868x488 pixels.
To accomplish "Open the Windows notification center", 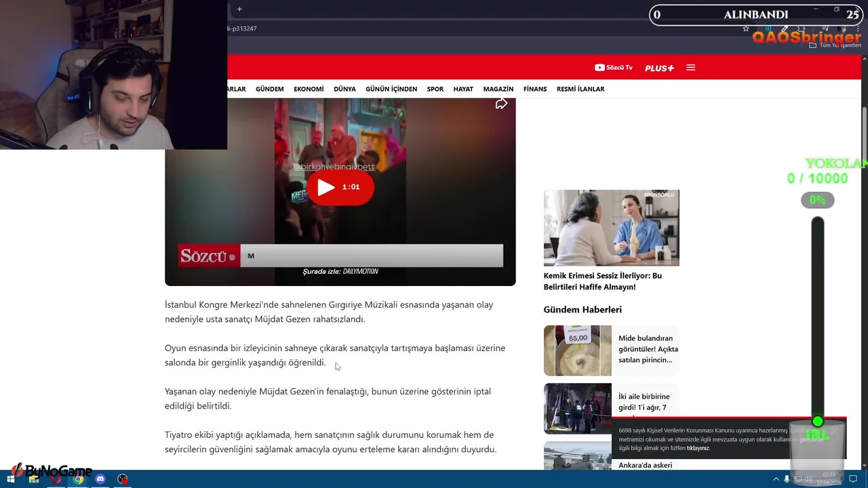I will click(852, 479).
